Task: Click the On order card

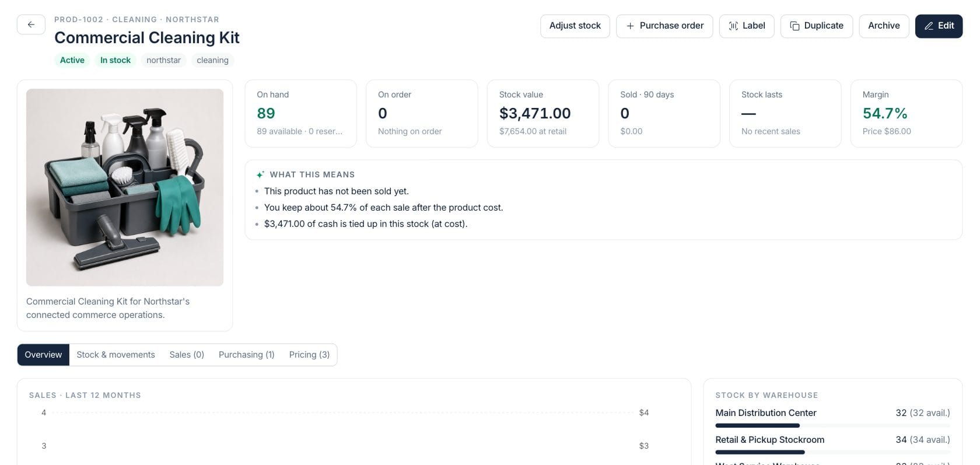Action: (422, 114)
